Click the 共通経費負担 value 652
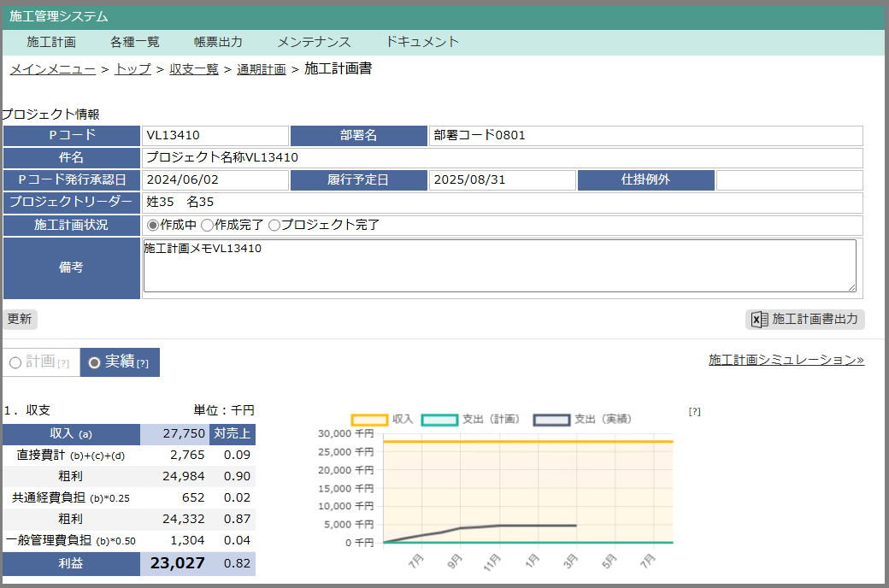The image size is (889, 588). coord(193,498)
